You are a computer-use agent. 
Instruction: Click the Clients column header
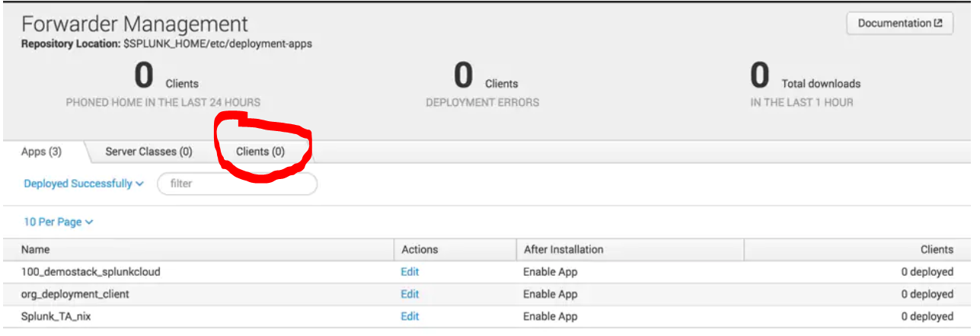click(936, 249)
